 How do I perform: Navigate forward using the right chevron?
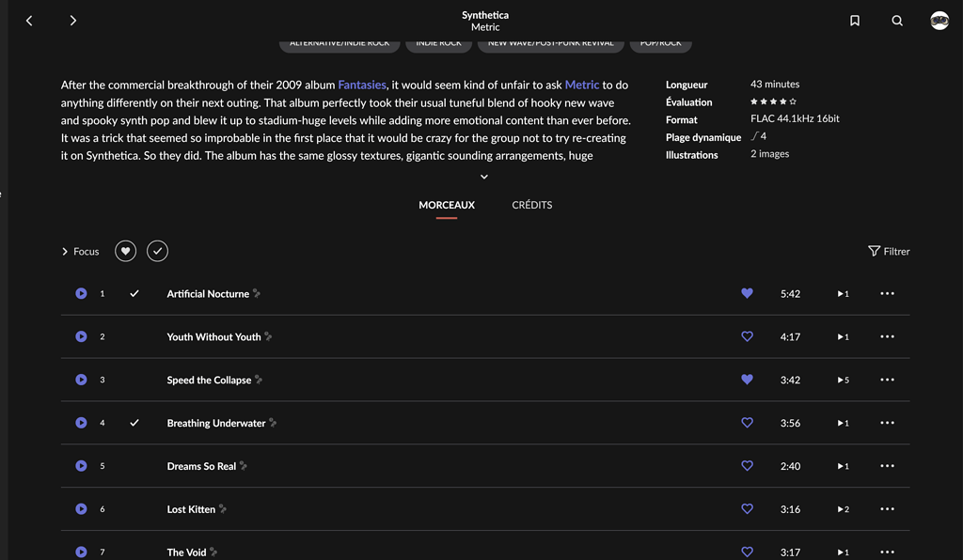pyautogui.click(x=72, y=20)
